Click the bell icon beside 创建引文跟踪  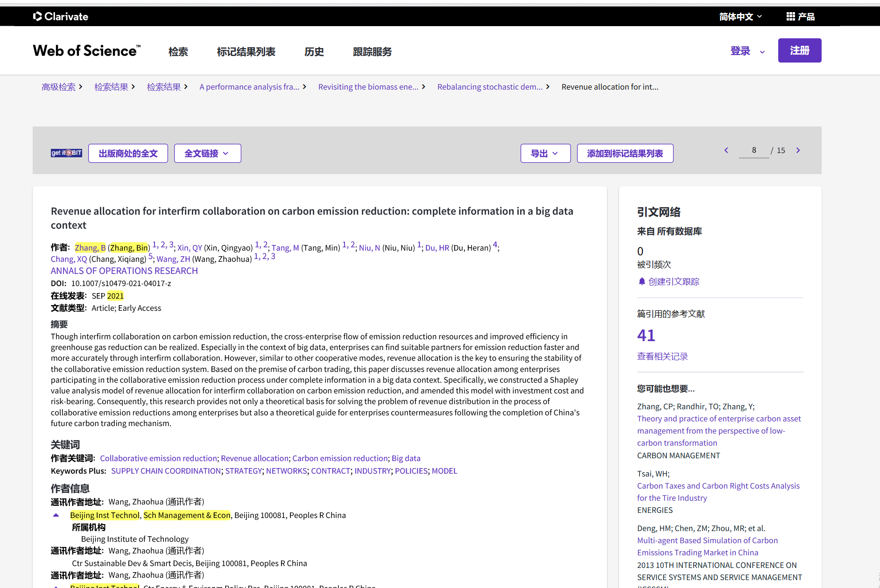(641, 281)
